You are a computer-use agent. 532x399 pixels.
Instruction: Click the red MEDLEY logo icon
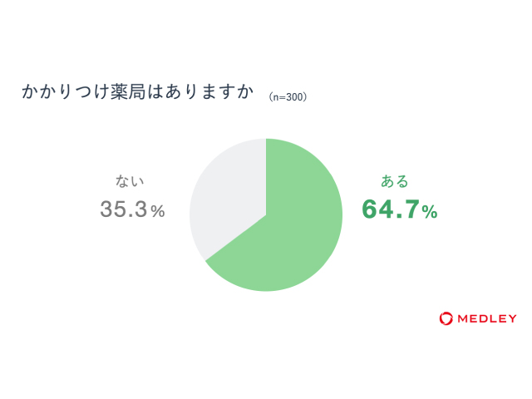[x=446, y=318]
